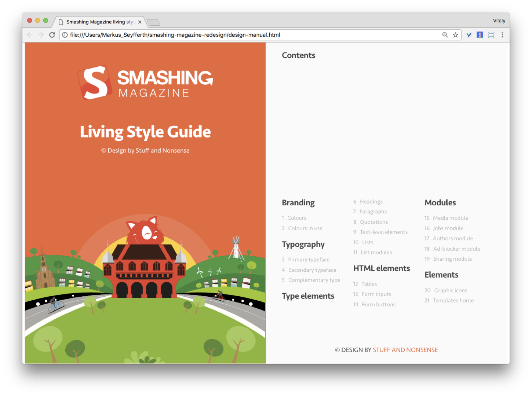The image size is (532, 396).
Task: Click the Elements section heading
Action: pyautogui.click(x=441, y=275)
